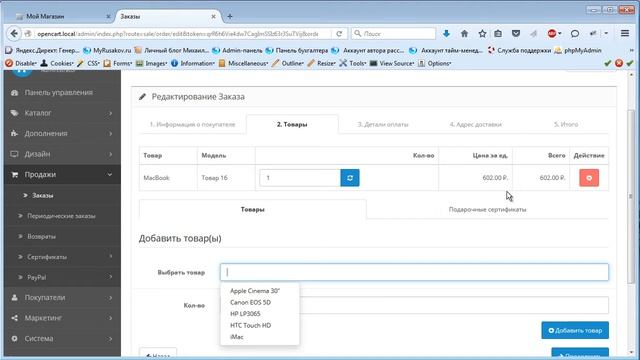
Task: Switch to tab 3. Детали оплаты
Action: point(383,124)
